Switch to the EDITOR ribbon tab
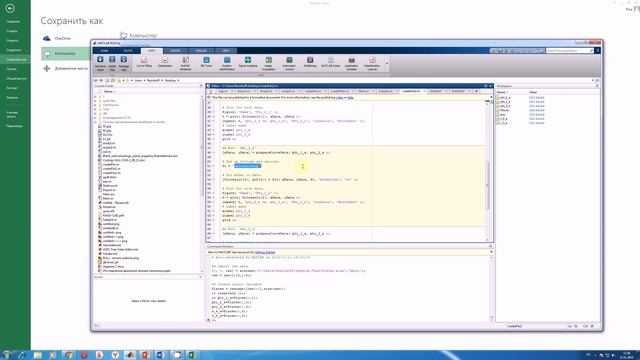The width and height of the screenshot is (640, 360). coord(176,51)
